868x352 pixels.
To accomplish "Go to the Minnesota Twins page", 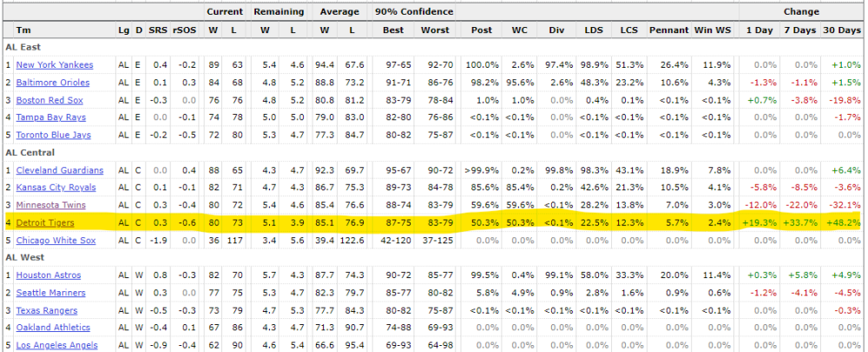I will point(51,205).
